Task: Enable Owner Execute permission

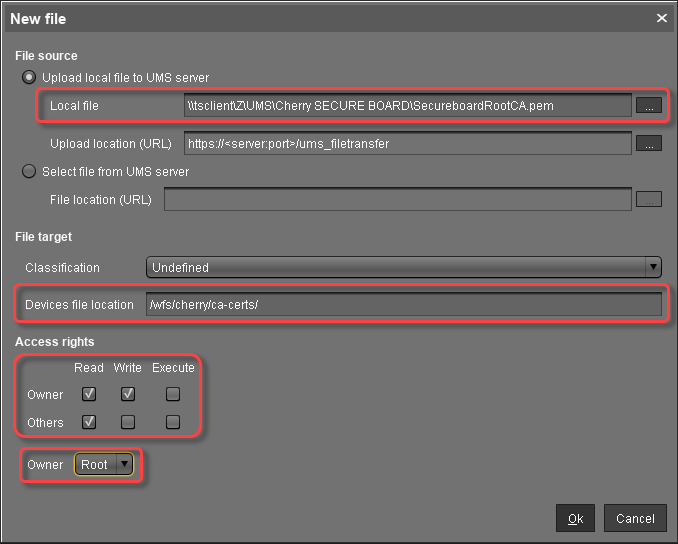Action: tap(173, 394)
